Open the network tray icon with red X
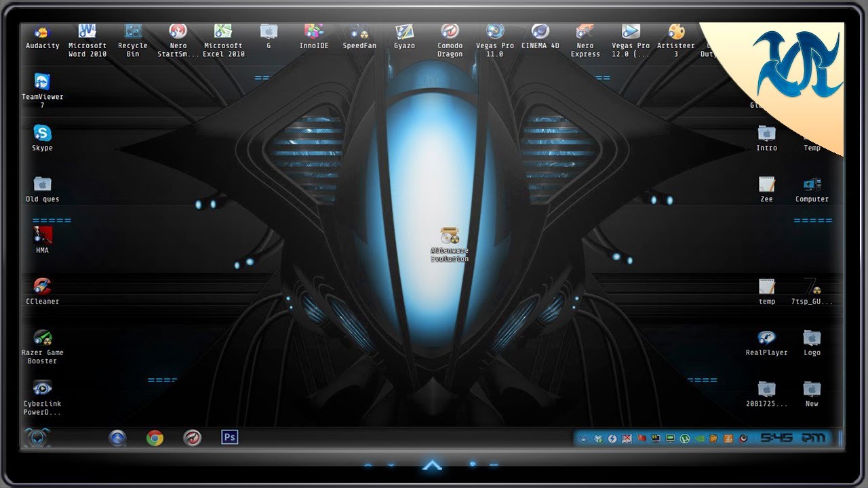Image resolution: width=868 pixels, height=488 pixels. (x=627, y=439)
